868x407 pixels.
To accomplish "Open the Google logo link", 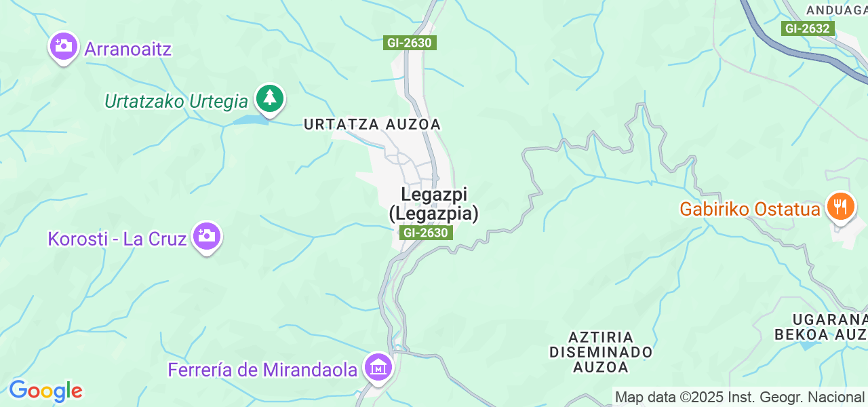I will [x=45, y=391].
